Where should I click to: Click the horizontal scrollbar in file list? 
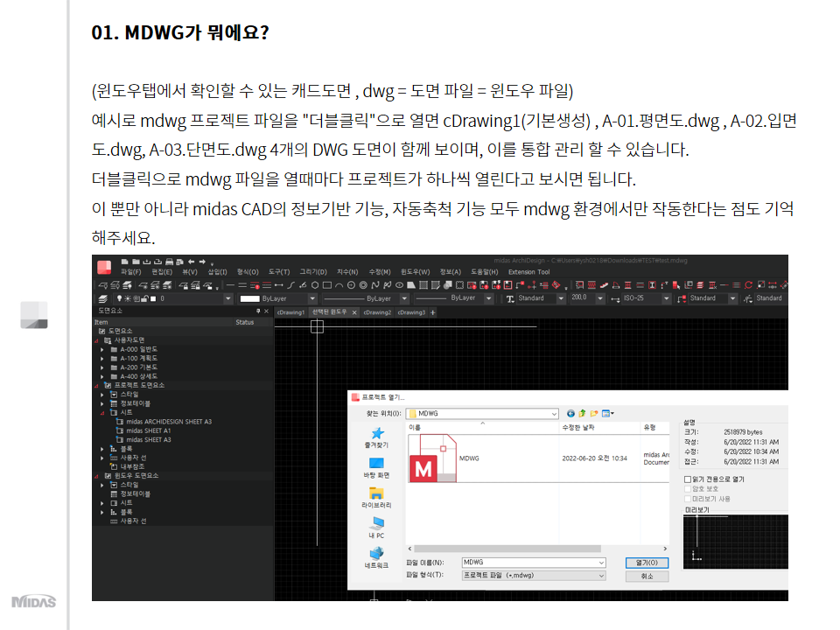click(x=507, y=549)
